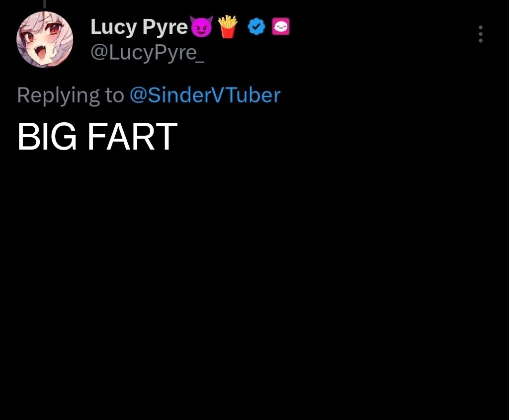The height and width of the screenshot is (420, 509).
Task: Click the thread connector line above avatar
Action: (45, 4)
